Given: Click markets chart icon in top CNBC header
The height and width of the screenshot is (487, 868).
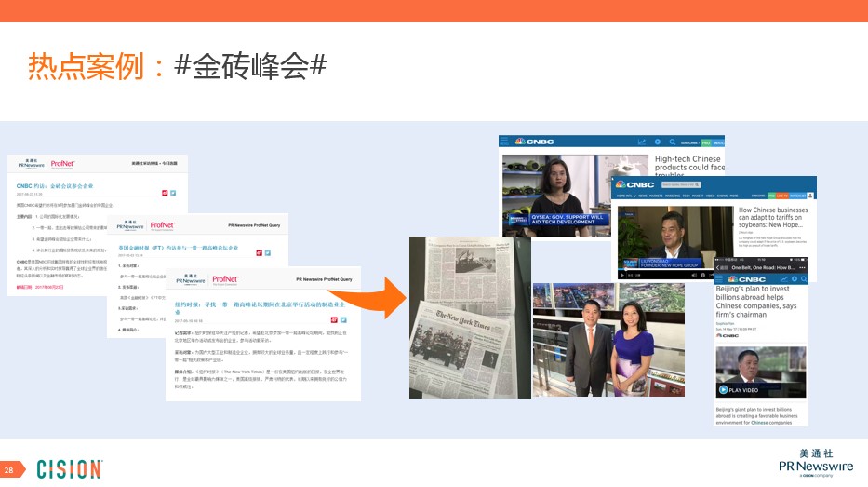Looking at the screenshot, I should click(x=642, y=142).
